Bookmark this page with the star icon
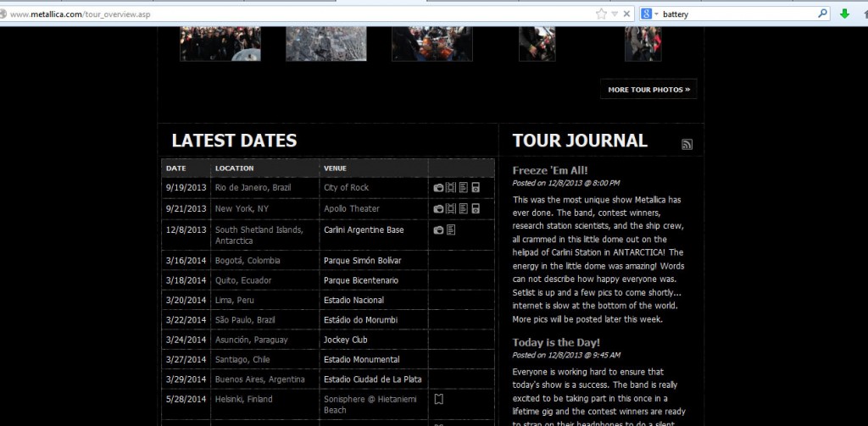The image size is (868, 426). coord(601,14)
